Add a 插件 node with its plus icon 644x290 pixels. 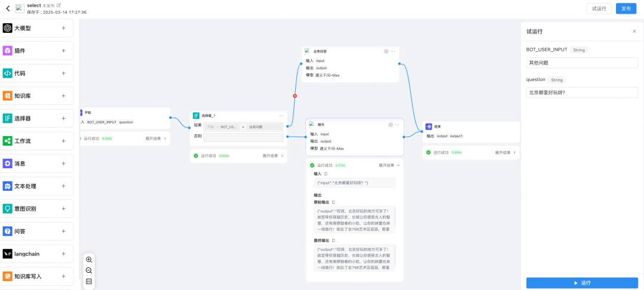[63, 51]
